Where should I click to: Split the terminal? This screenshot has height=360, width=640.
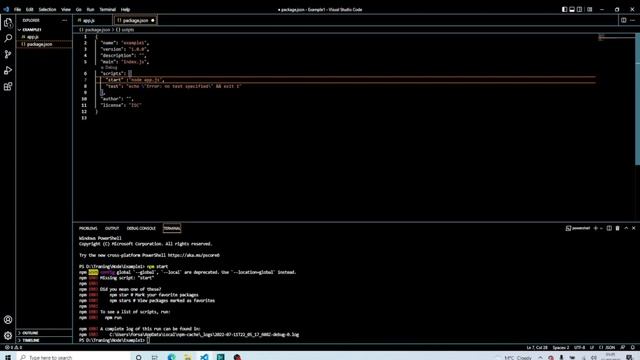coord(609,228)
